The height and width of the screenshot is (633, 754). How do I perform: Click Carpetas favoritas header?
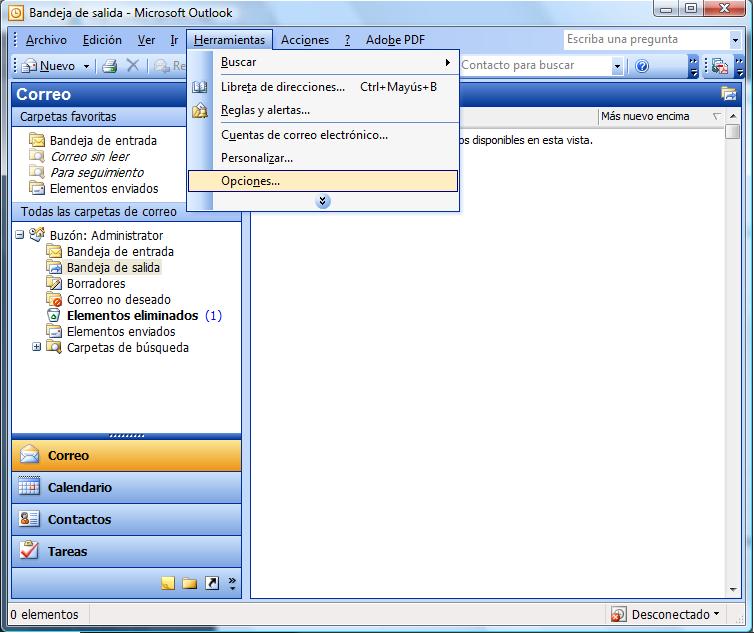[99, 117]
